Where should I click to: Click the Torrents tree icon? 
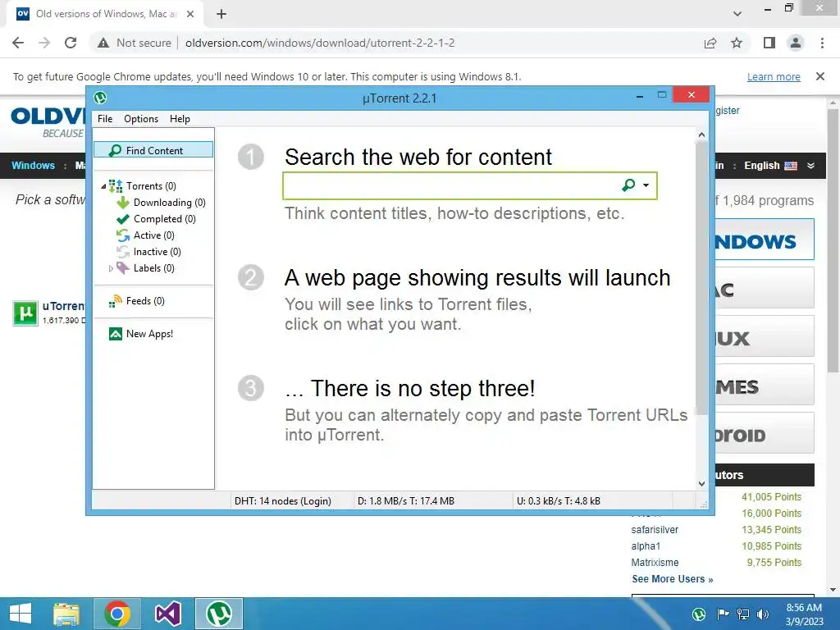pos(116,186)
